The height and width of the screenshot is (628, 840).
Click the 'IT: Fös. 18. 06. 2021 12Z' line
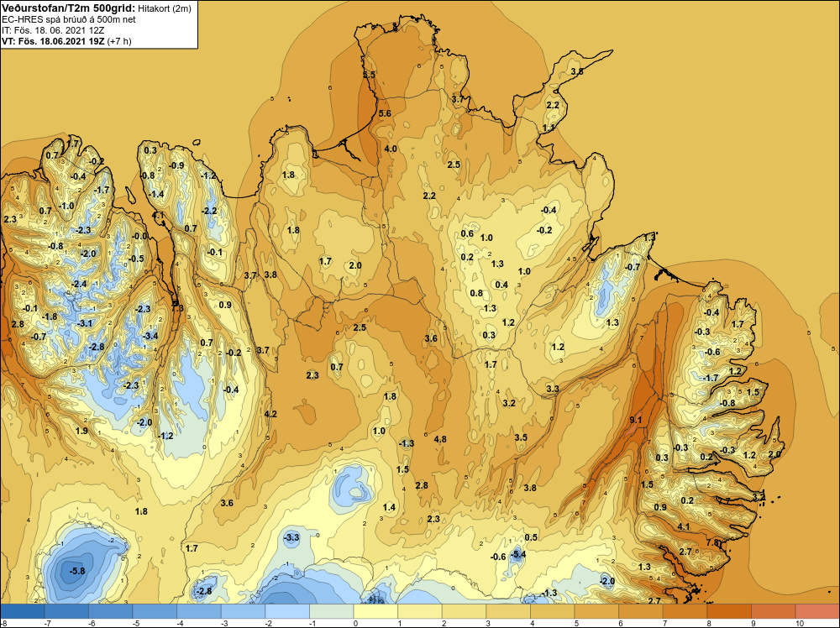[53, 30]
